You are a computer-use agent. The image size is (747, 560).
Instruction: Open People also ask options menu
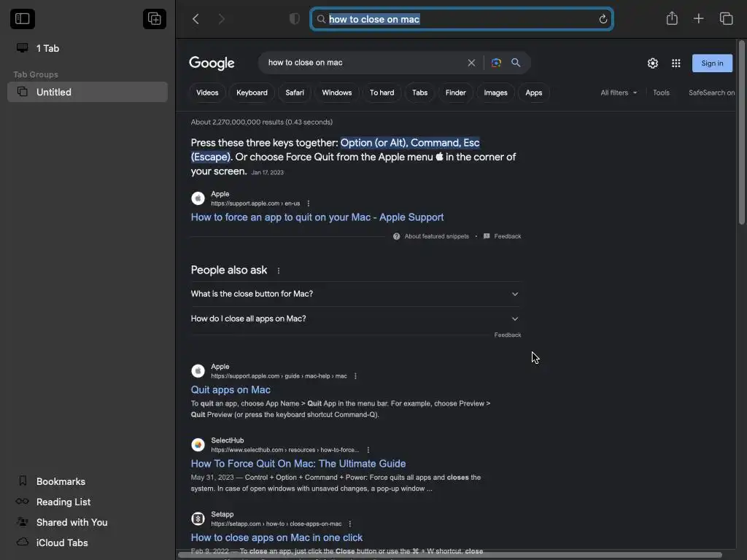278,271
